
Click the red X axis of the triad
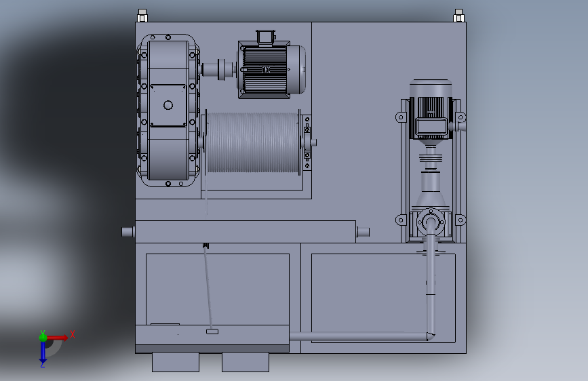coord(57,338)
